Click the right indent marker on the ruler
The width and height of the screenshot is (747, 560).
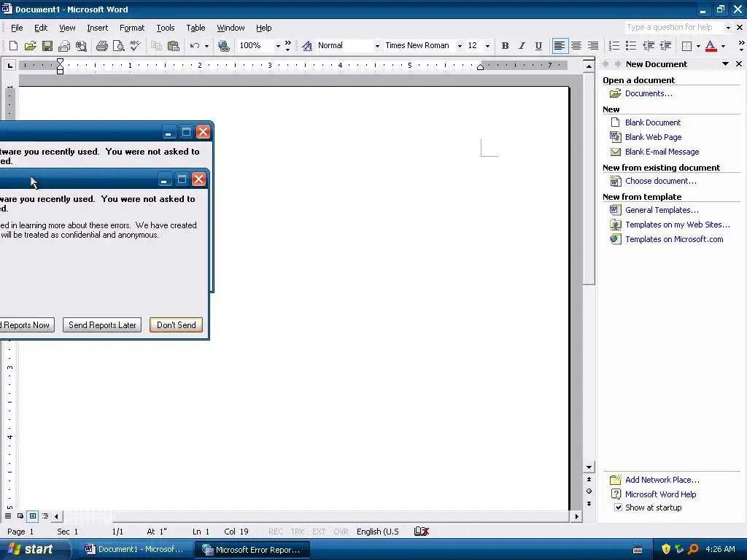(480, 67)
